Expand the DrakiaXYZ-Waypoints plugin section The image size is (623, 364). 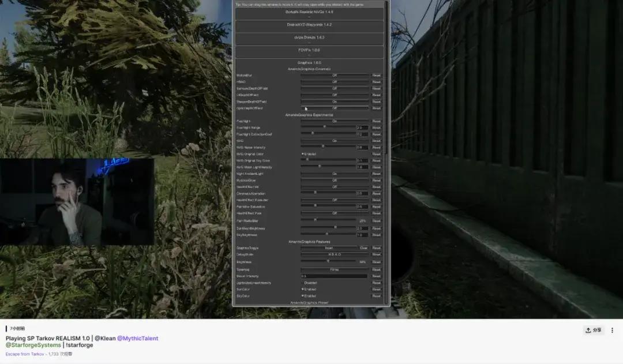tap(309, 25)
